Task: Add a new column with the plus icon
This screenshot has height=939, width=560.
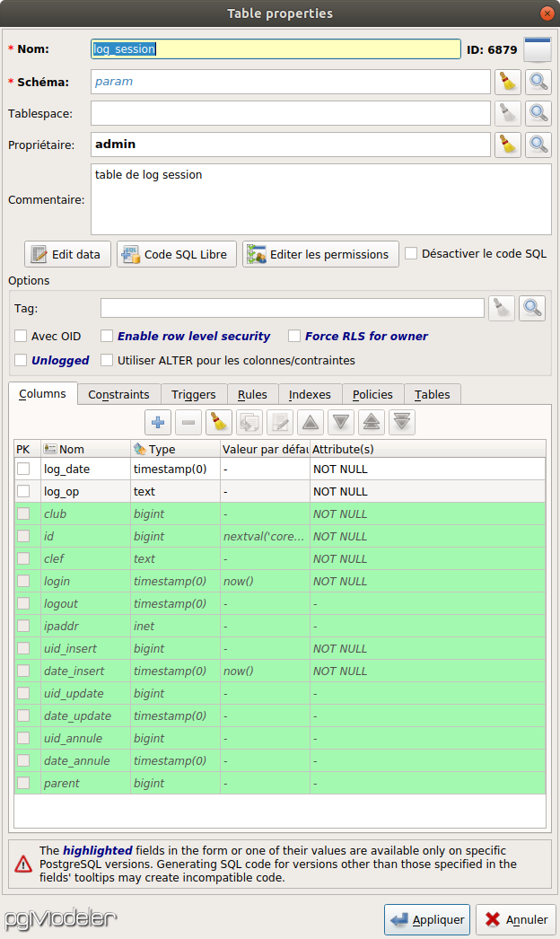Action: 157,422
